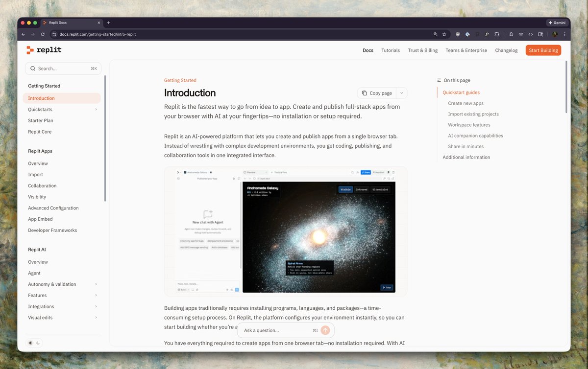Switch to dark mode moon icon
Image resolution: width=588 pixels, height=369 pixels.
pyautogui.click(x=38, y=343)
